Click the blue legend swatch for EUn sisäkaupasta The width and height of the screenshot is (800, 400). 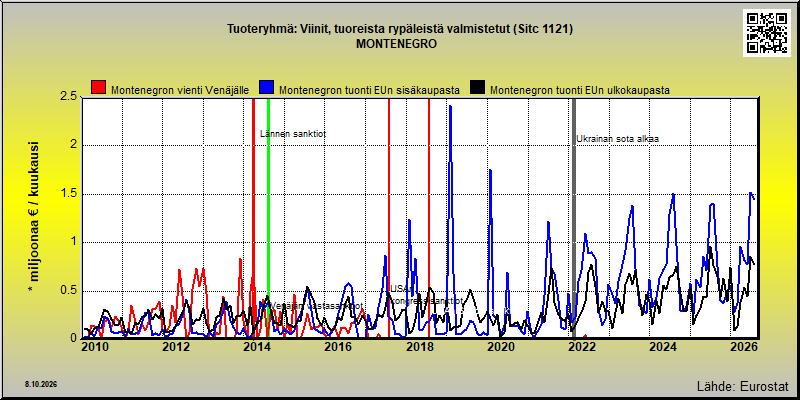pyautogui.click(x=266, y=87)
